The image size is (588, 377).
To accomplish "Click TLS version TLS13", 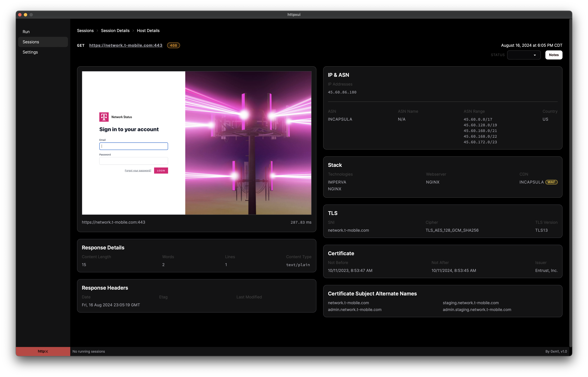I will click(x=541, y=230).
